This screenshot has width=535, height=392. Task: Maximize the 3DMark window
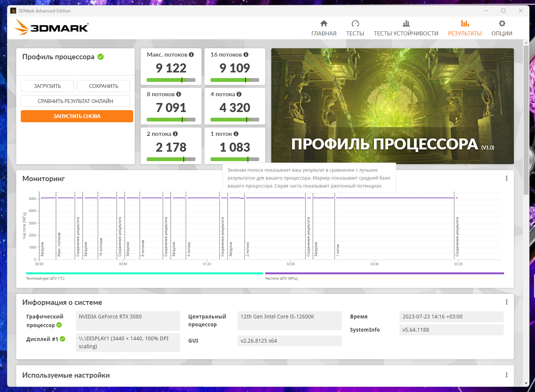(x=503, y=11)
